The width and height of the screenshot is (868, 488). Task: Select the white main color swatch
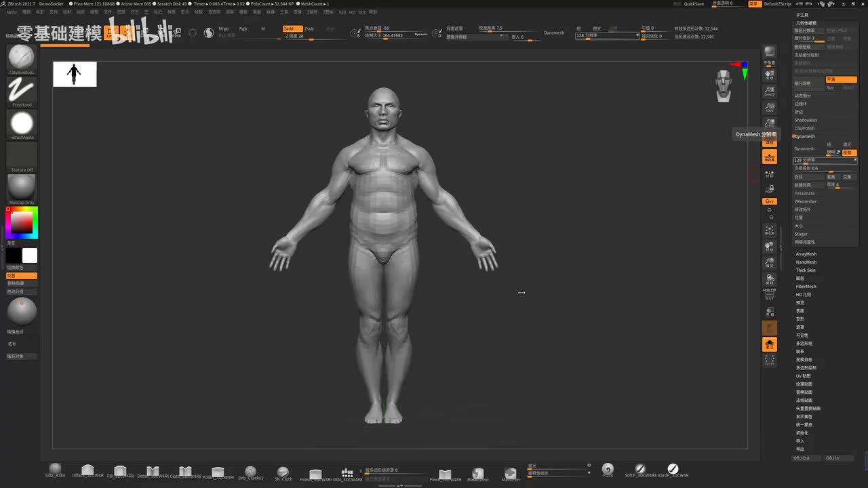30,256
